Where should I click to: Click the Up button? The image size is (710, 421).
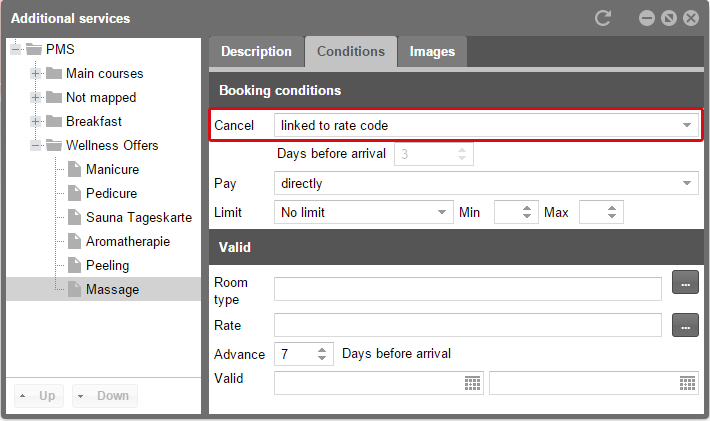(x=38, y=396)
